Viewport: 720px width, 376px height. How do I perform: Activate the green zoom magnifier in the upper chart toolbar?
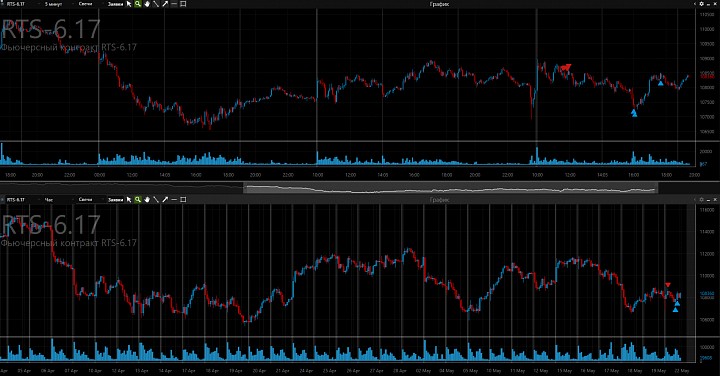click(138, 4)
